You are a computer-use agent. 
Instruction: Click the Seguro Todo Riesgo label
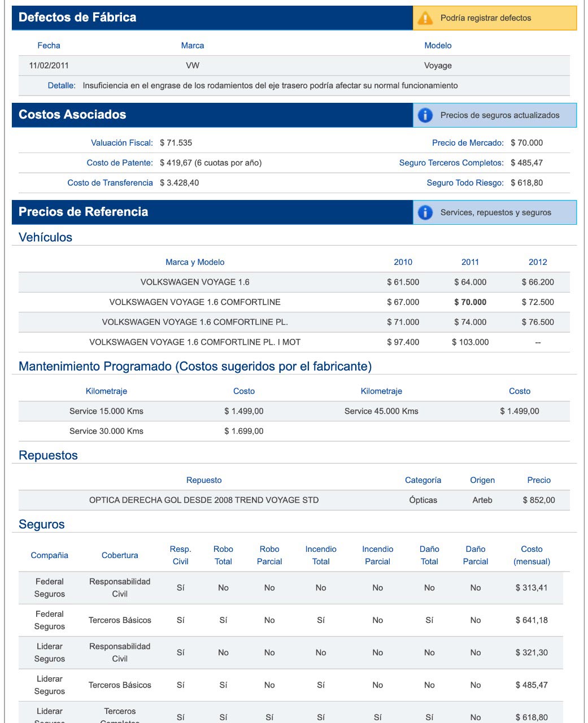pyautogui.click(x=465, y=183)
